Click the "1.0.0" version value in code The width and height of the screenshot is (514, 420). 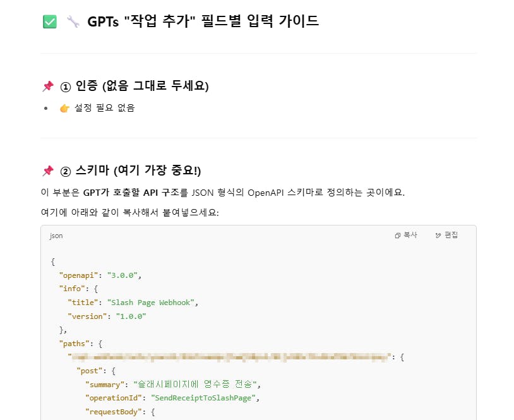pos(131,316)
